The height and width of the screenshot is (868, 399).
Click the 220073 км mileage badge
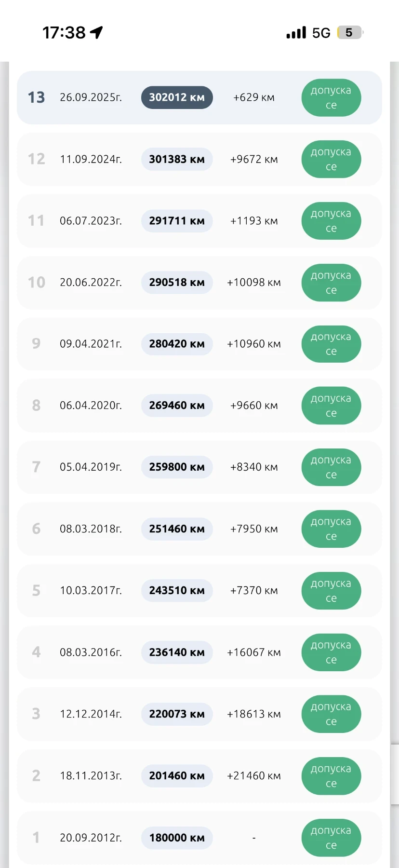[177, 714]
